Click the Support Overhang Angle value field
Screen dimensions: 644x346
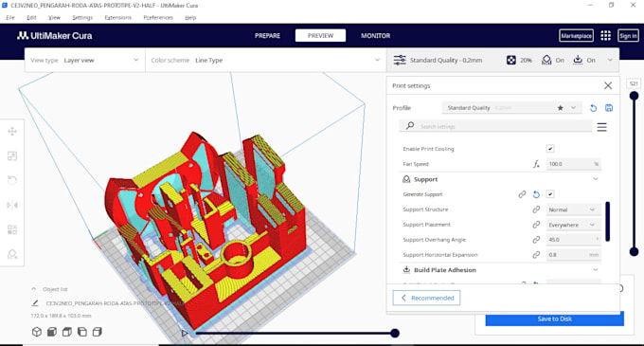573,240
